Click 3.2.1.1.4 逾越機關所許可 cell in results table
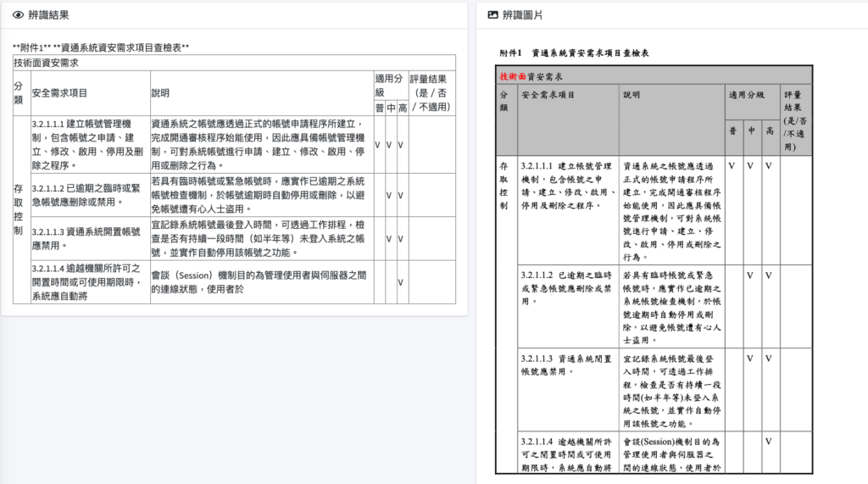Viewport: 868px width, 484px height. coord(90,282)
